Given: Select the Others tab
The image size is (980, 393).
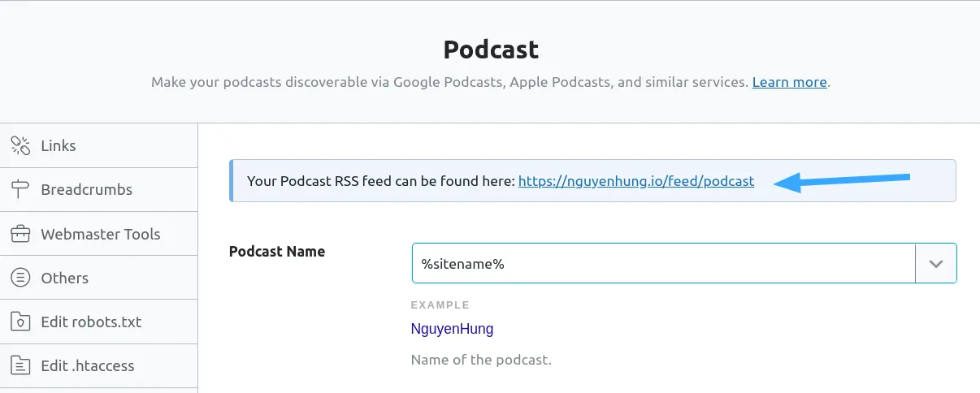Looking at the screenshot, I should pyautogui.click(x=98, y=278).
